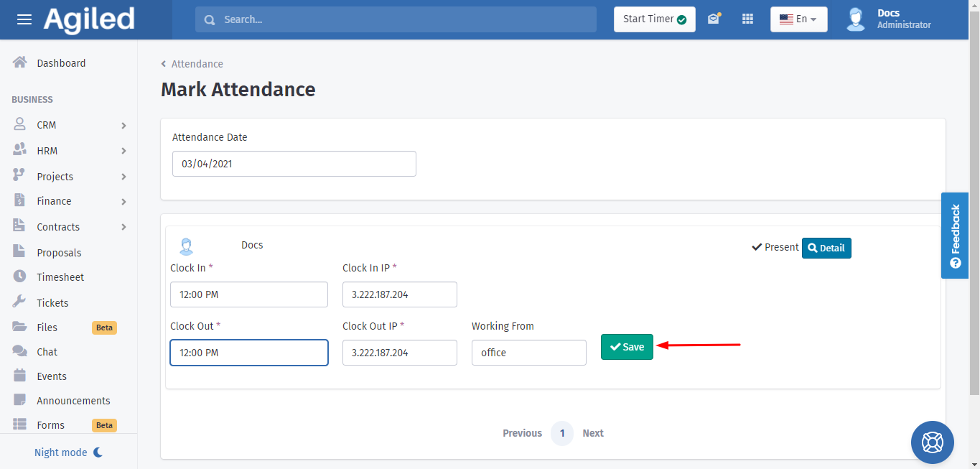Click the Dashboard home icon
This screenshot has height=469, width=980.
[x=20, y=63]
